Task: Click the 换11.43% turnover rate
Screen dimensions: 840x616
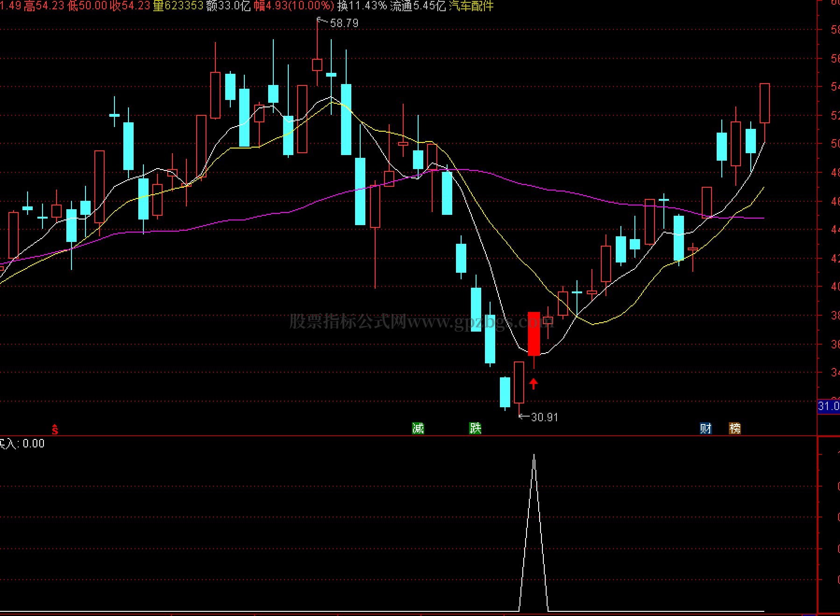Action: pos(362,6)
